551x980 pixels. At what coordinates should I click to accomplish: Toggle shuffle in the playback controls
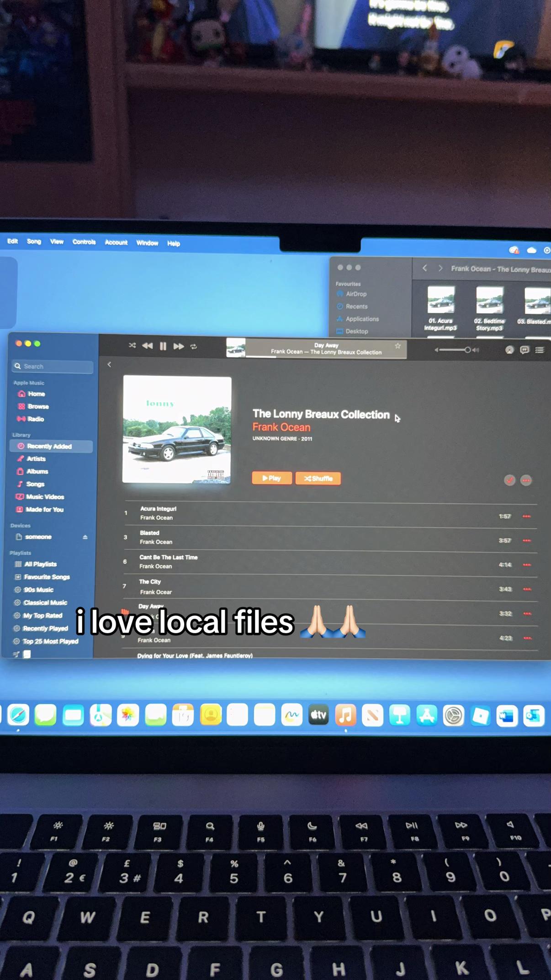[132, 346]
